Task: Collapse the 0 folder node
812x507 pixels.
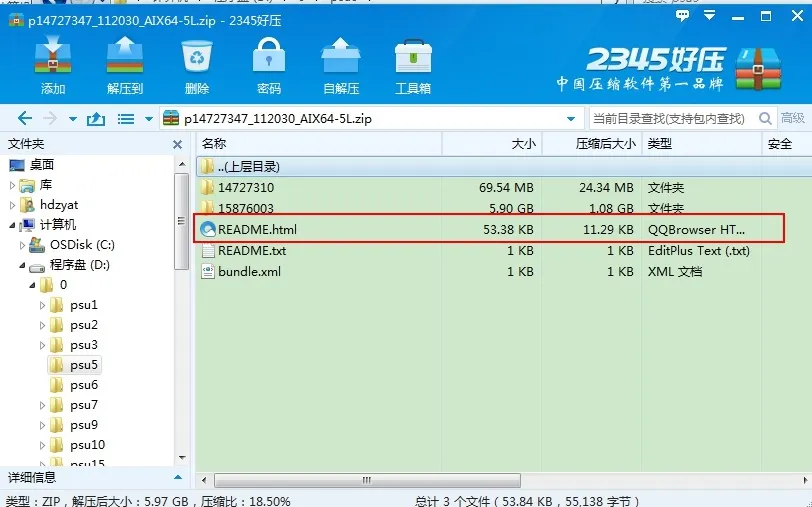Action: click(32, 285)
